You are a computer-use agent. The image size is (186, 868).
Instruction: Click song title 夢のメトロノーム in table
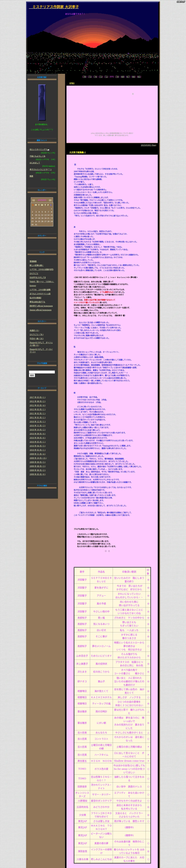(x=101, y=646)
